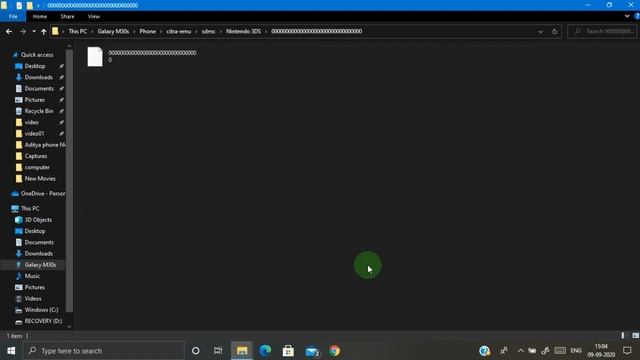The height and width of the screenshot is (360, 640).
Task: Open the video folder in sidebar
Action: (31, 122)
